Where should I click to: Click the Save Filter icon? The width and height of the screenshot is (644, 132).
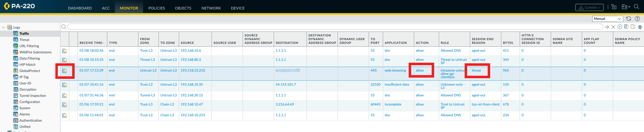point(626,27)
